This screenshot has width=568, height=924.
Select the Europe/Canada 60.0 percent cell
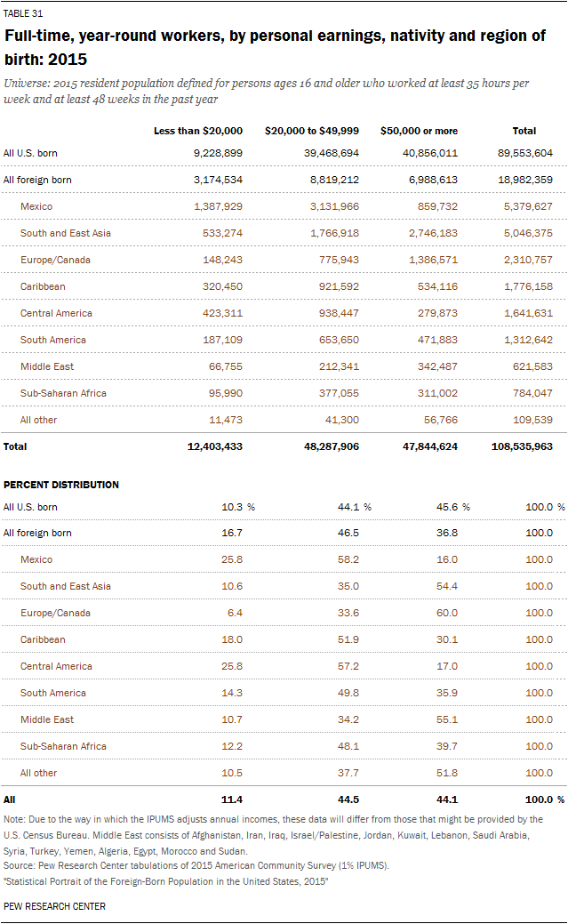[x=447, y=613]
